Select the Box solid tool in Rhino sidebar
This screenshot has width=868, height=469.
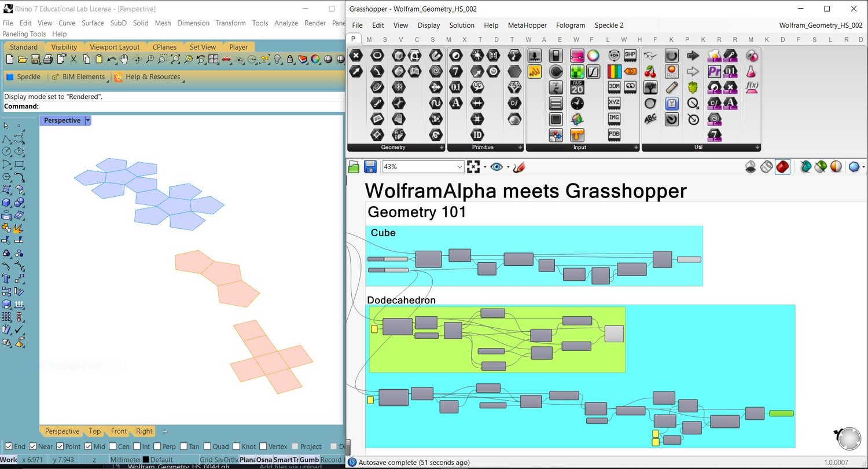pos(6,203)
